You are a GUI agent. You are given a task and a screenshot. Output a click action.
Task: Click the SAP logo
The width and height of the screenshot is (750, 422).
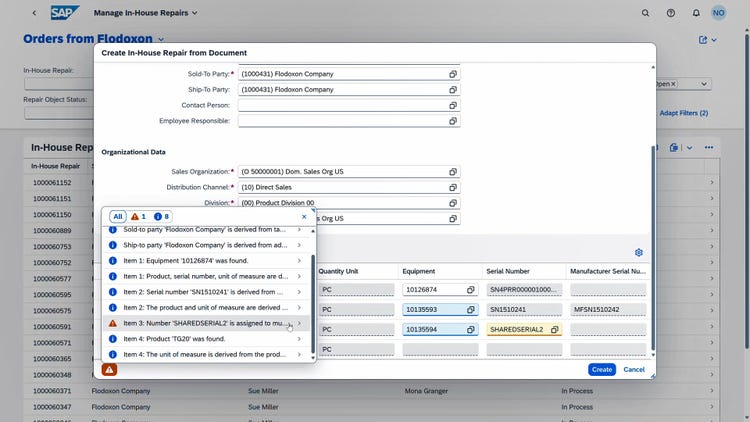tap(65, 12)
